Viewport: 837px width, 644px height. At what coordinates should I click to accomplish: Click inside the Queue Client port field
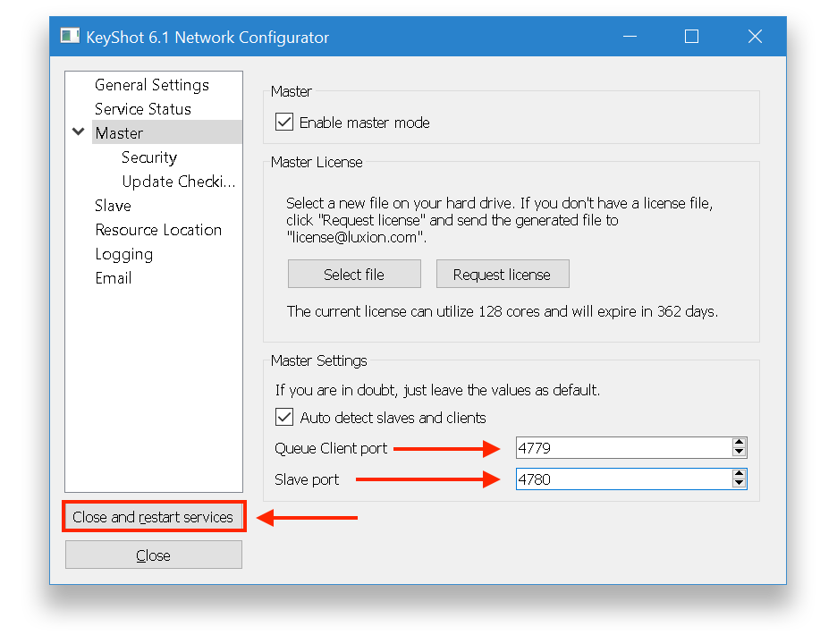pyautogui.click(x=608, y=447)
